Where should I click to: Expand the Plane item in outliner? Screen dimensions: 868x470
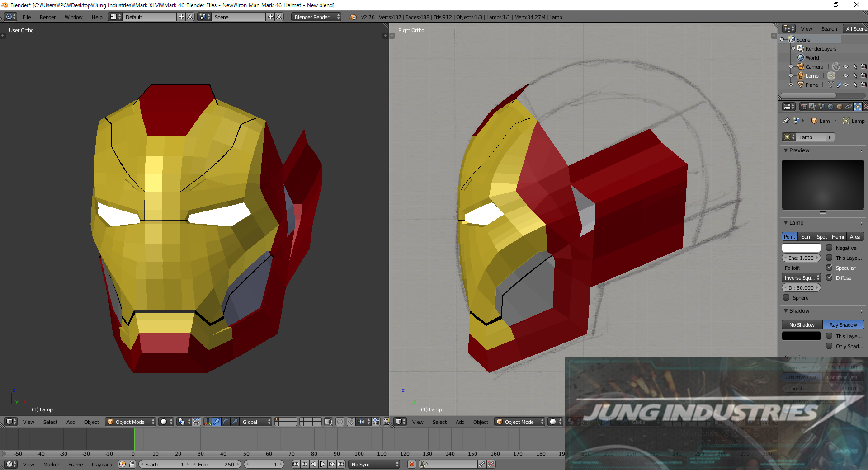click(x=791, y=85)
